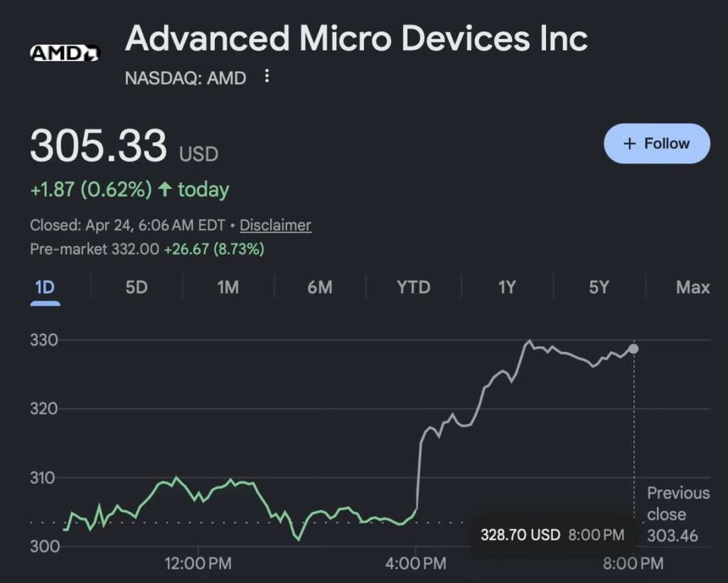Click the NASDAQ: AMD ticker text
The image size is (728, 583).
coord(186,78)
